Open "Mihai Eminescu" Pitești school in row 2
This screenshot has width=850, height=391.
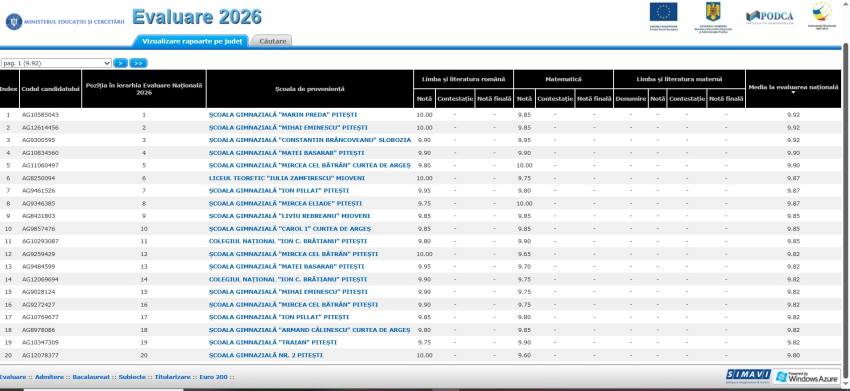tap(288, 127)
